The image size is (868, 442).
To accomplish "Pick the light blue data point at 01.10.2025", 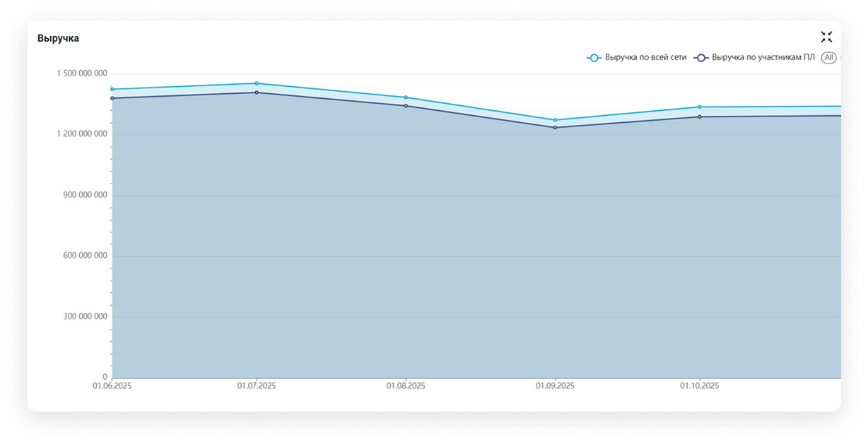I will tap(700, 107).
